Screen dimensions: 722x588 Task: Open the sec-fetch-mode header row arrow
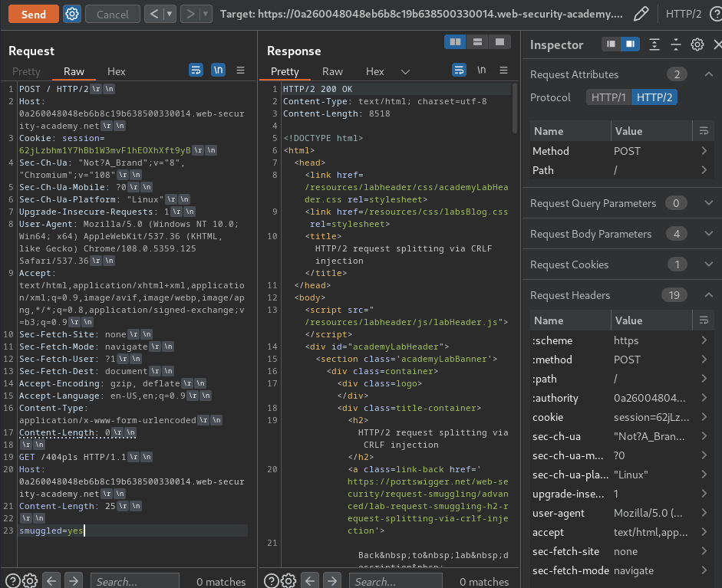pyautogui.click(x=704, y=570)
